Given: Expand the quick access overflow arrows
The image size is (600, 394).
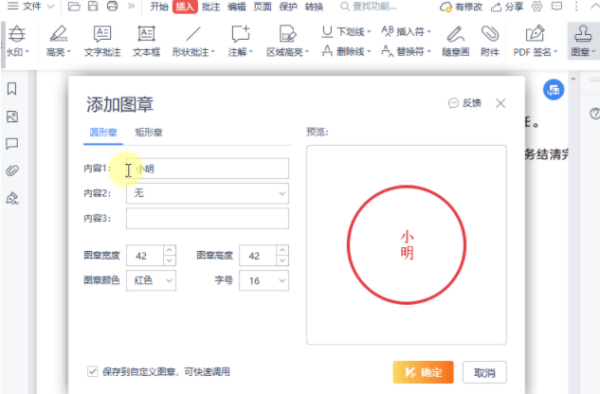Looking at the screenshot, I should point(131,7).
